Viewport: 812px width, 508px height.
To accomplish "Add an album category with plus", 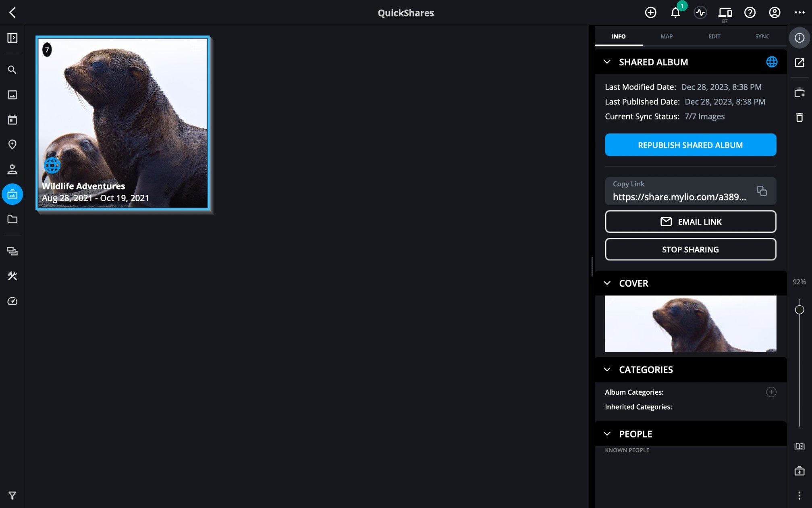I will (771, 392).
